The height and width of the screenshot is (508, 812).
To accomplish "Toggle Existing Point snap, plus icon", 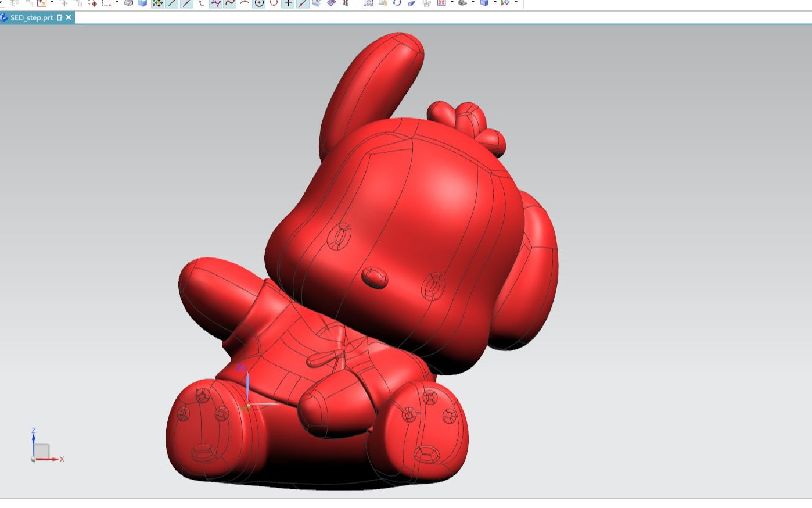I will pos(288,3).
